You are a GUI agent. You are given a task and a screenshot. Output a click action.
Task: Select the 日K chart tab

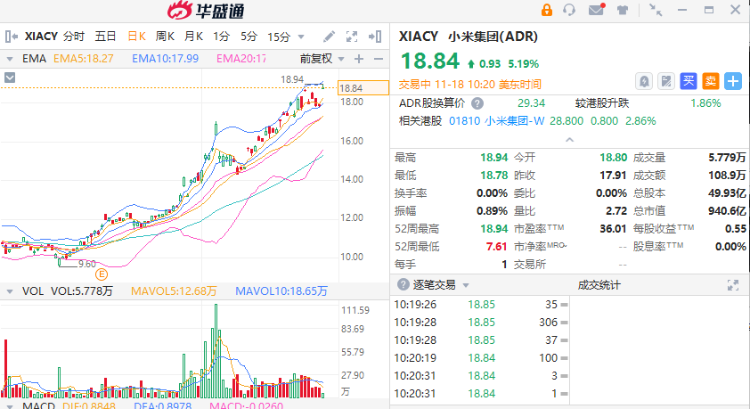(x=136, y=36)
